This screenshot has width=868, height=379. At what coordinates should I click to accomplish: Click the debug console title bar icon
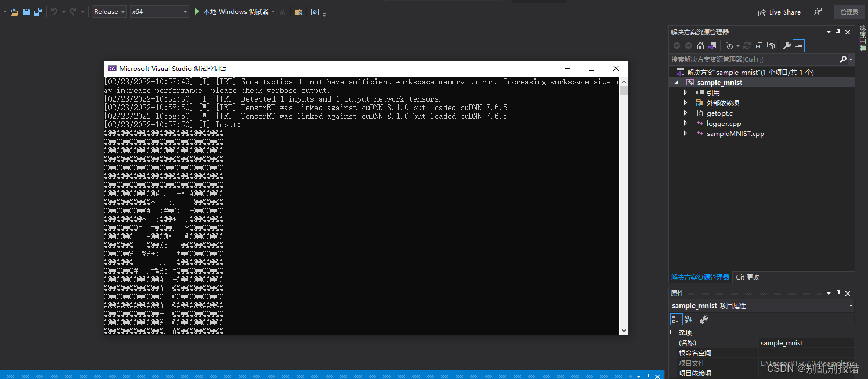coord(112,68)
